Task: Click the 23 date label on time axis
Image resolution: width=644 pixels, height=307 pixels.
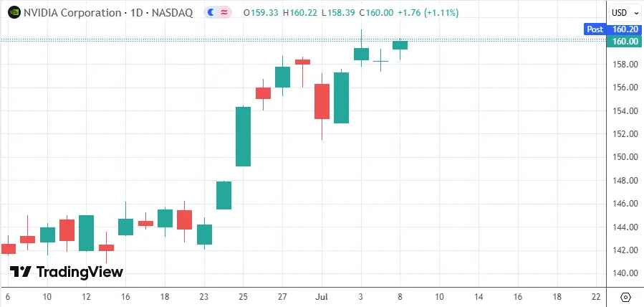Action: (x=204, y=297)
